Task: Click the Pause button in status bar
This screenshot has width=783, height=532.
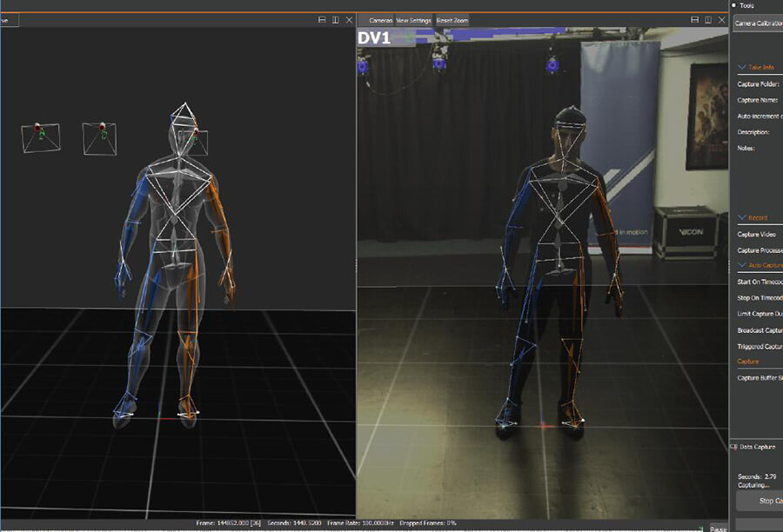Action: 718,529
